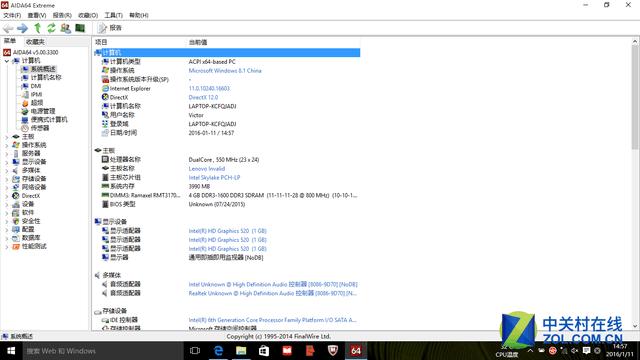Open the 收藏(O) menu

(x=88, y=15)
